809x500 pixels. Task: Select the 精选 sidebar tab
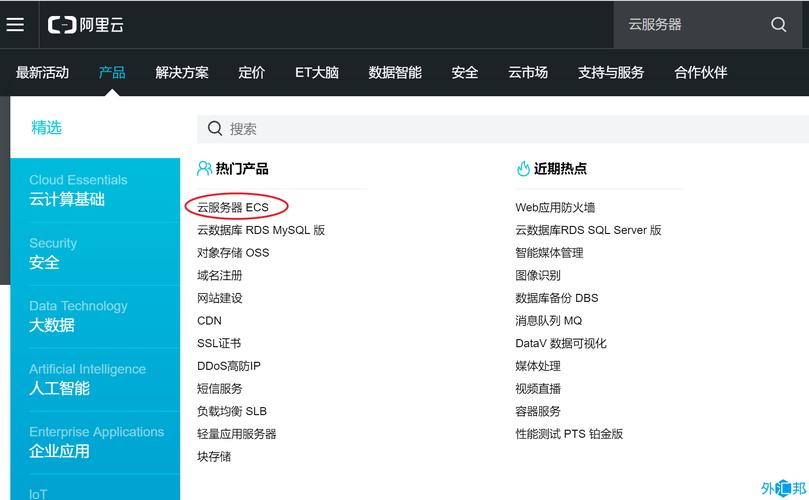(x=46, y=127)
